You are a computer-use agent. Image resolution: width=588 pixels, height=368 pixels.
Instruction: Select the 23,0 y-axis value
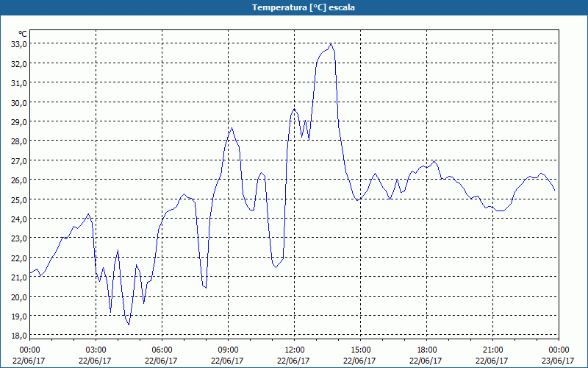[x=20, y=238]
